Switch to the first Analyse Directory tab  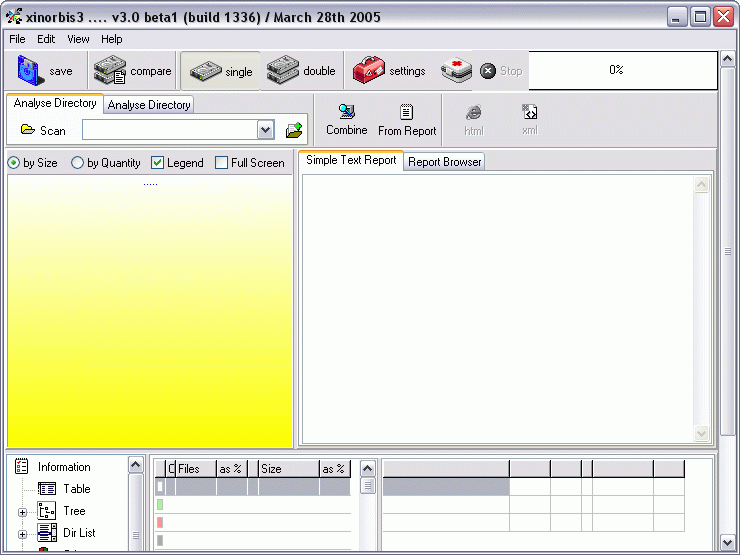(55, 103)
